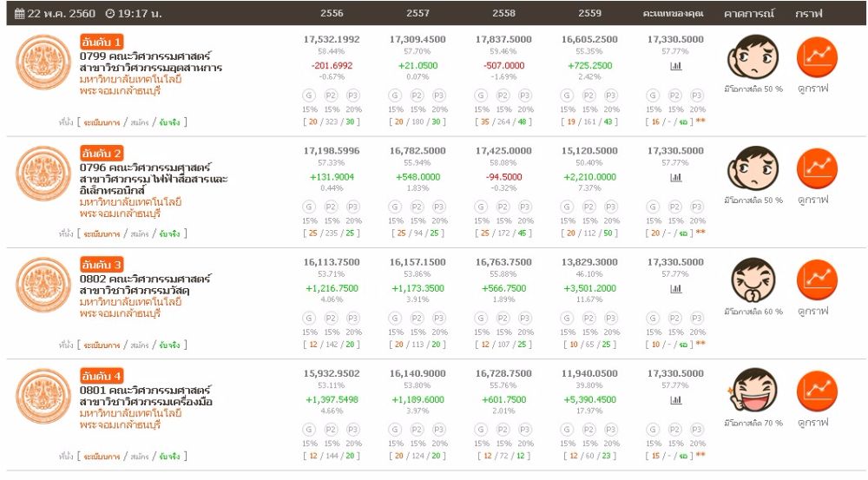868x480 pixels.
Task: Open the ดูกราฟ text link in rank 2
Action: click(x=813, y=200)
